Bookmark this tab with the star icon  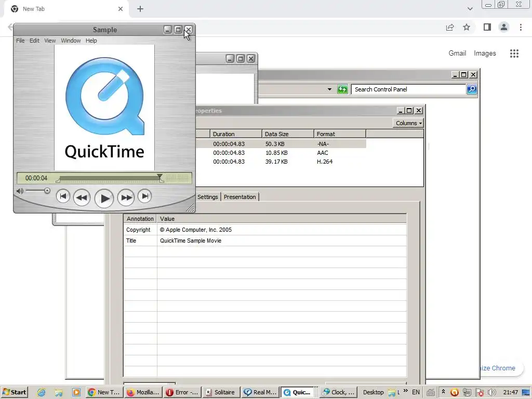[x=467, y=27]
